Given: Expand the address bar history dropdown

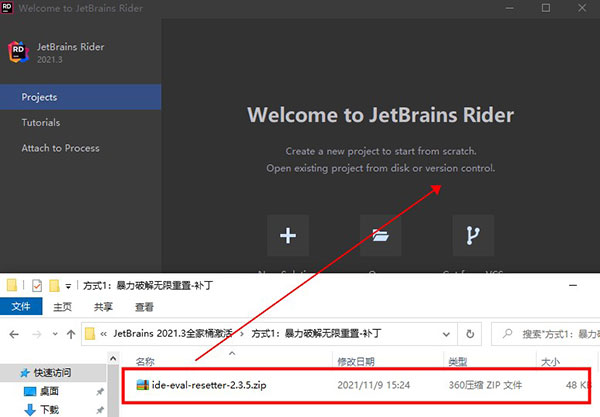Looking at the screenshot, I should pos(446,334).
